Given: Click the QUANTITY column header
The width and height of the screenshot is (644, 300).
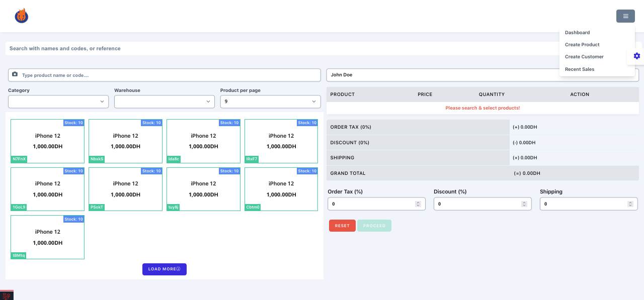Looking at the screenshot, I should click(x=492, y=94).
